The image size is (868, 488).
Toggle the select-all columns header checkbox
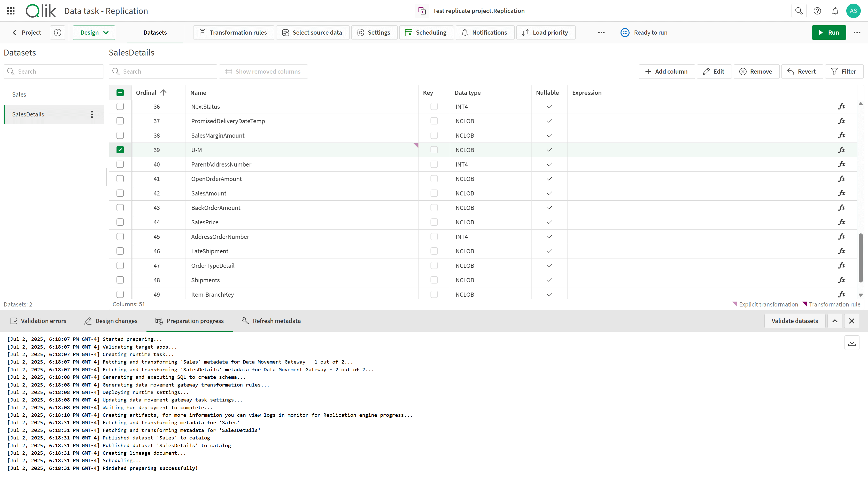click(120, 93)
